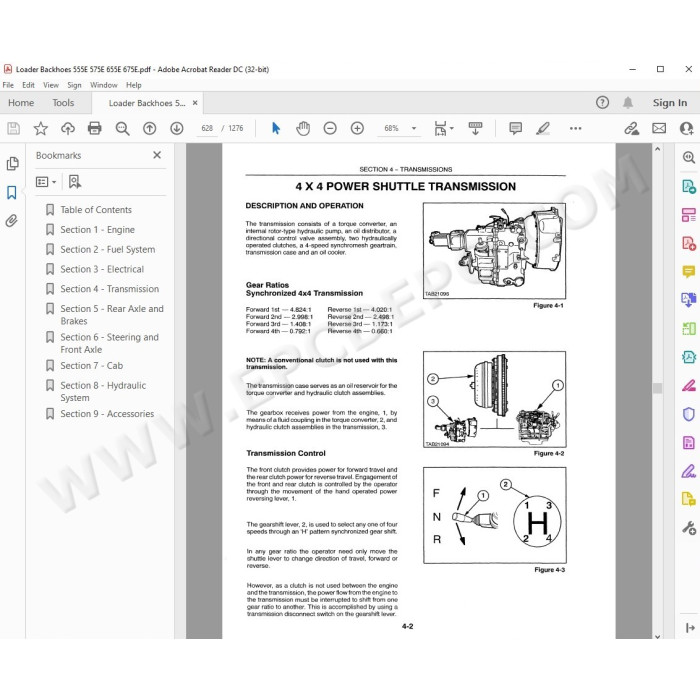Switch to the Tools tab
Image resolution: width=700 pixels, height=700 pixels.
(63, 103)
